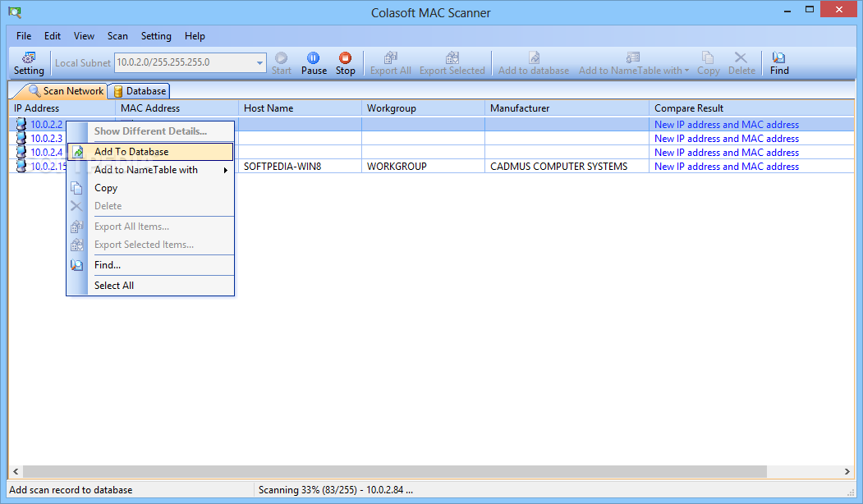The width and height of the screenshot is (863, 504).
Task: Click the computer icon beside 10.0.2.2
Action: pos(21,124)
